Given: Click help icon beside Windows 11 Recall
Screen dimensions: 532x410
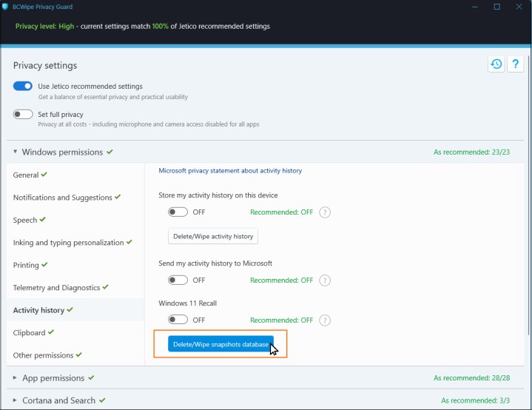Looking at the screenshot, I should click(x=325, y=320).
